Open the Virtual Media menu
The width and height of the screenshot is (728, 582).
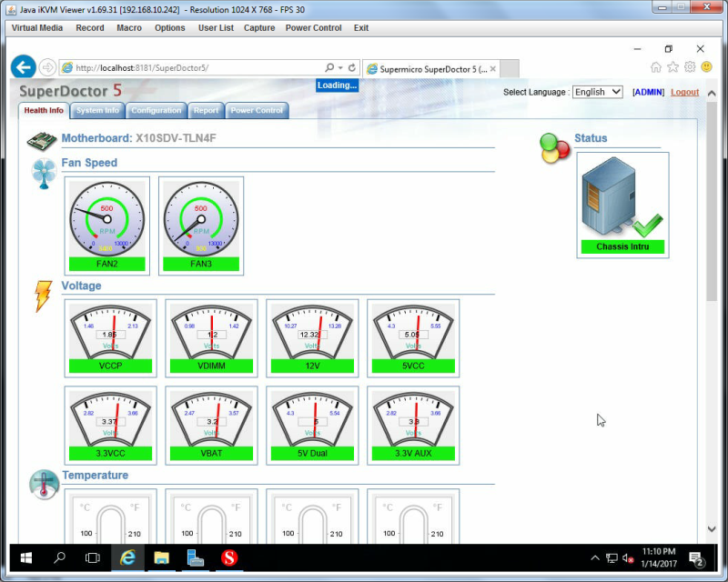pos(37,28)
